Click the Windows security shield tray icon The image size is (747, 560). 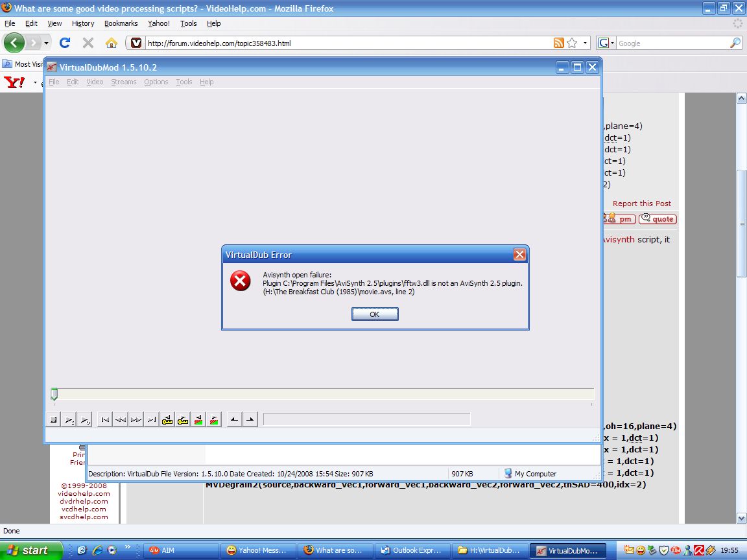[x=663, y=550]
